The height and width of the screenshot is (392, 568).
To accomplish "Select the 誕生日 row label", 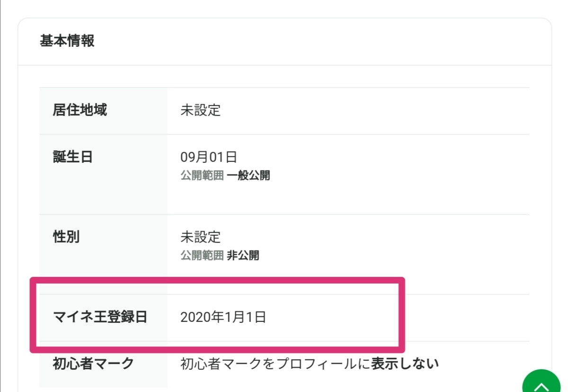I will tap(72, 157).
